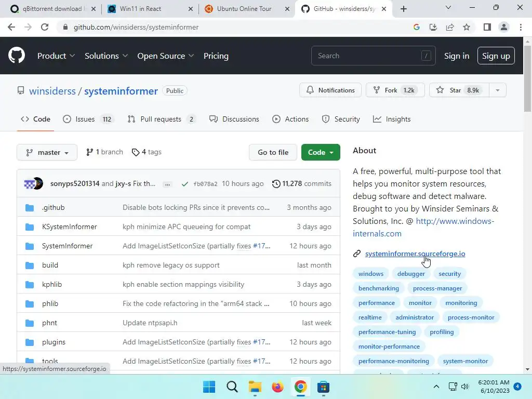View the 1 branch link
532x399 pixels.
tap(104, 152)
